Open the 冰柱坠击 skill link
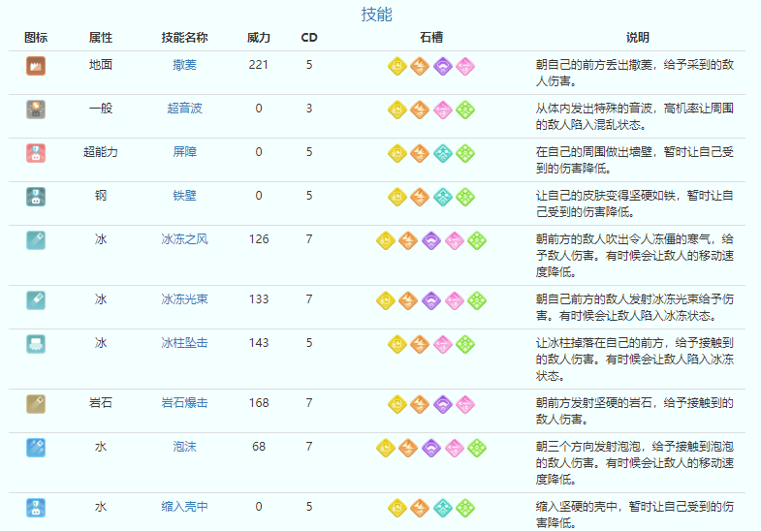This screenshot has height=532, width=761. pyautogui.click(x=184, y=343)
